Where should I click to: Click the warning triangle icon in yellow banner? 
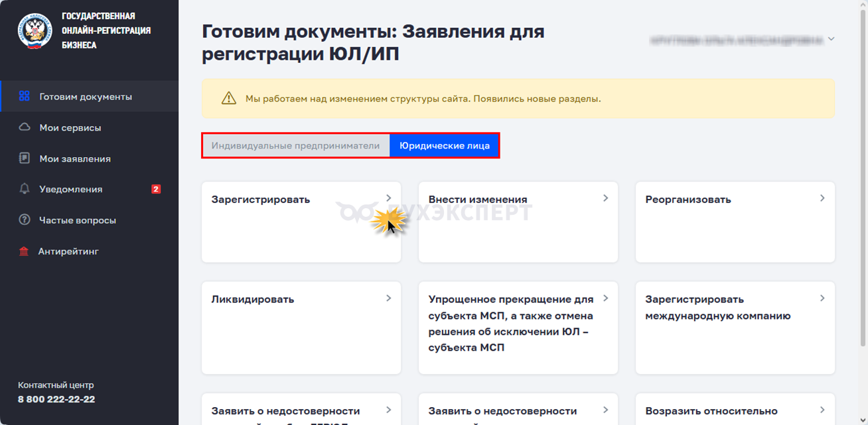tap(229, 99)
